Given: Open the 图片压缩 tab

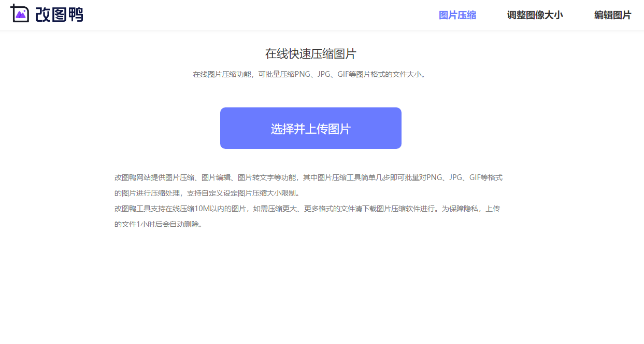Looking at the screenshot, I should point(457,16).
